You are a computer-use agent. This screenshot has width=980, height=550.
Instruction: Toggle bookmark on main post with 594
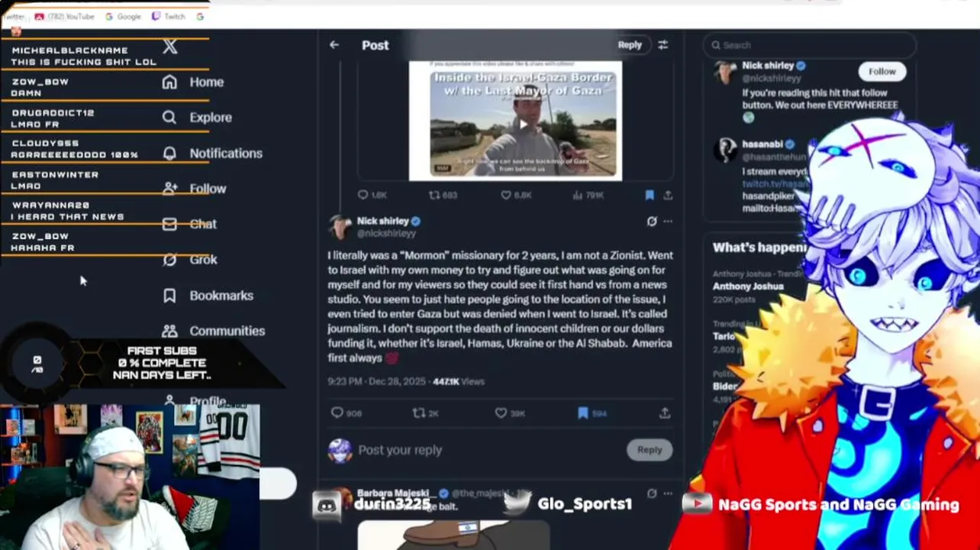pyautogui.click(x=583, y=412)
